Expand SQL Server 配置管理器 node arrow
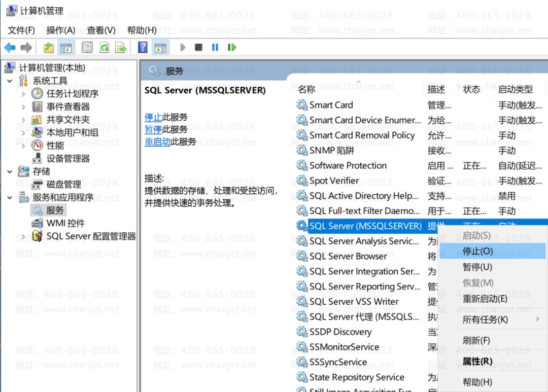The height and width of the screenshot is (392, 548). (23, 236)
